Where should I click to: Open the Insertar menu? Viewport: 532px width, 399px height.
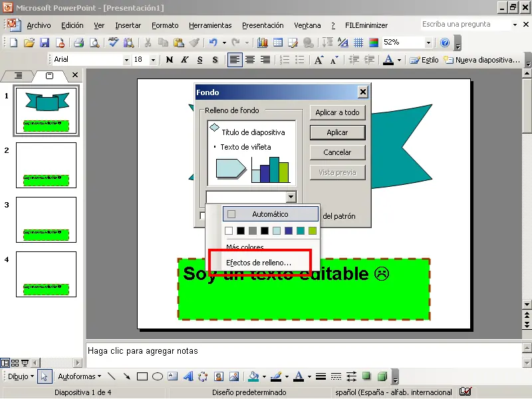128,25
